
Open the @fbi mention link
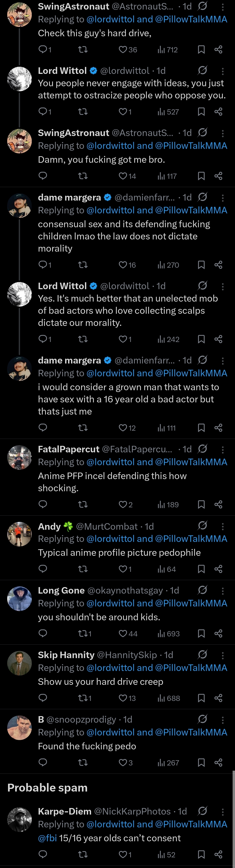[47, 838]
